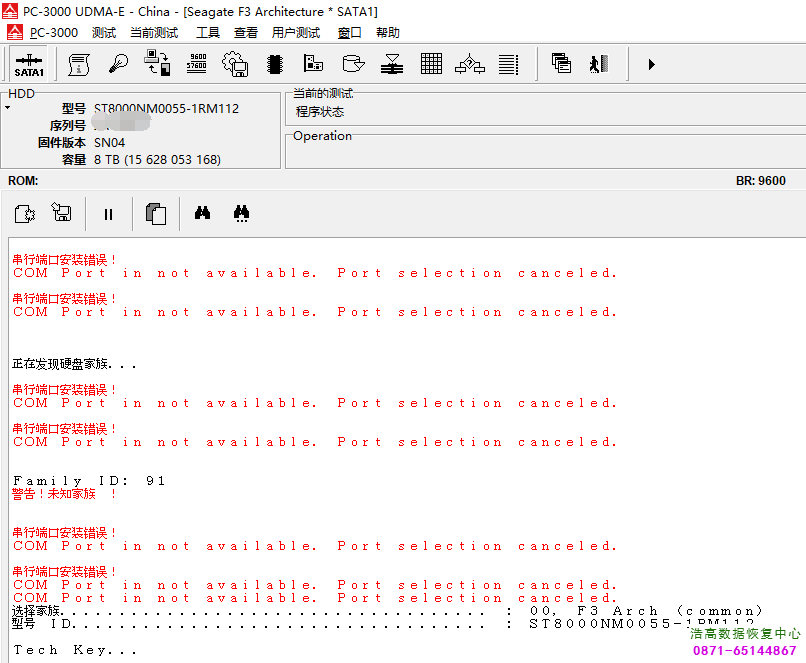The height and width of the screenshot is (663, 806).
Task: Copy log using the pages icon
Action: (x=155, y=214)
